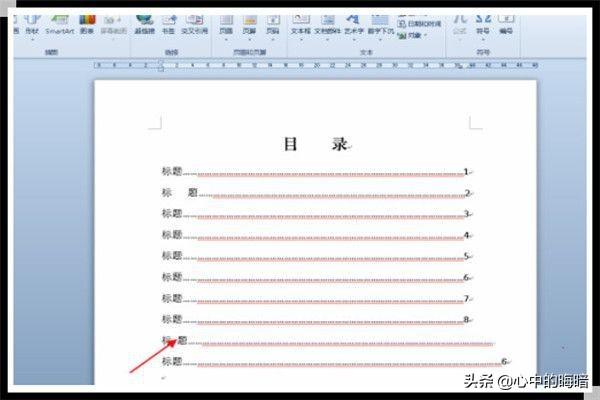Click the 标题 line with page number 8

317,319
